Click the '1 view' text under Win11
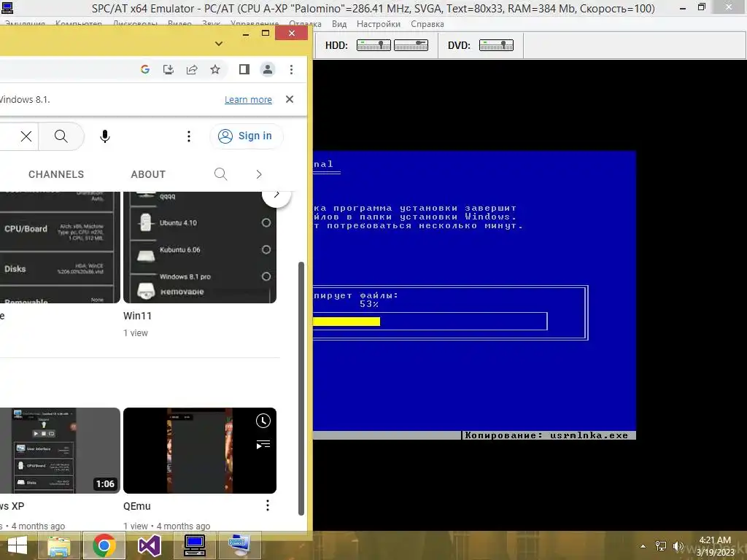 click(135, 333)
